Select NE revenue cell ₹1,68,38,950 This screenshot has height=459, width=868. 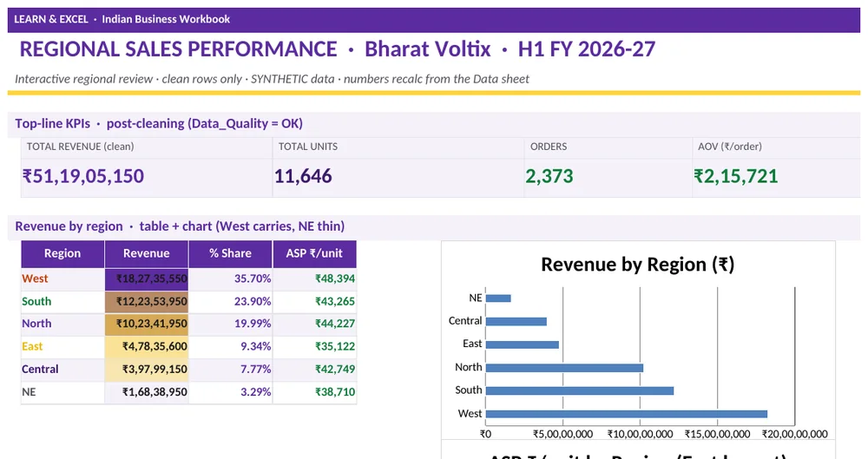pos(147,392)
